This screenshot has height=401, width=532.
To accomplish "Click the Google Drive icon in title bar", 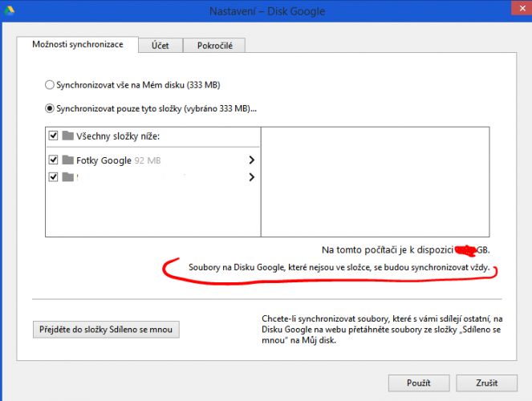I will (9, 11).
